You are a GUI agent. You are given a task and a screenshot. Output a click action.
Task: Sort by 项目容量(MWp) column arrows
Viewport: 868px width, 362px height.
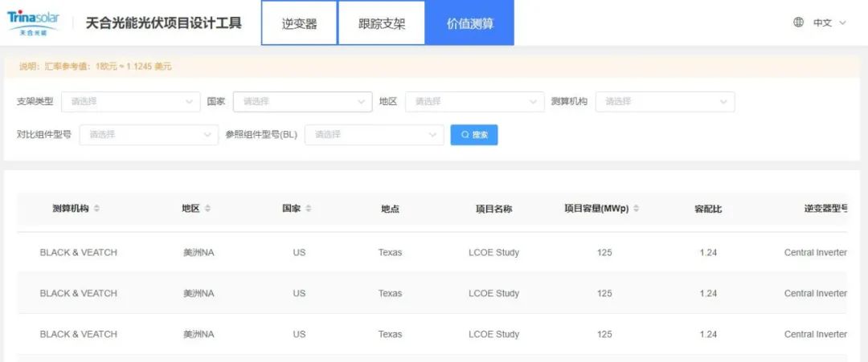coord(637,209)
